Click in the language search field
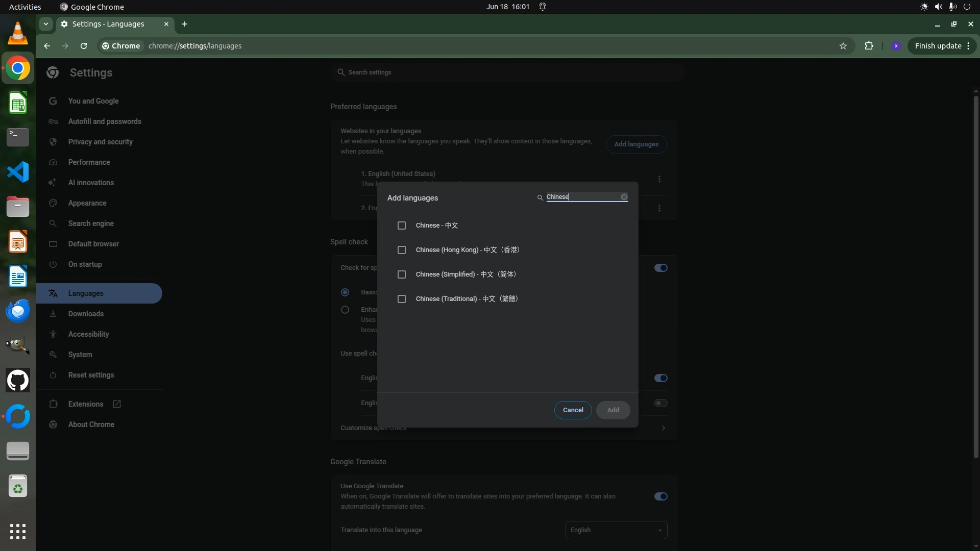The width and height of the screenshot is (980, 551). click(582, 197)
